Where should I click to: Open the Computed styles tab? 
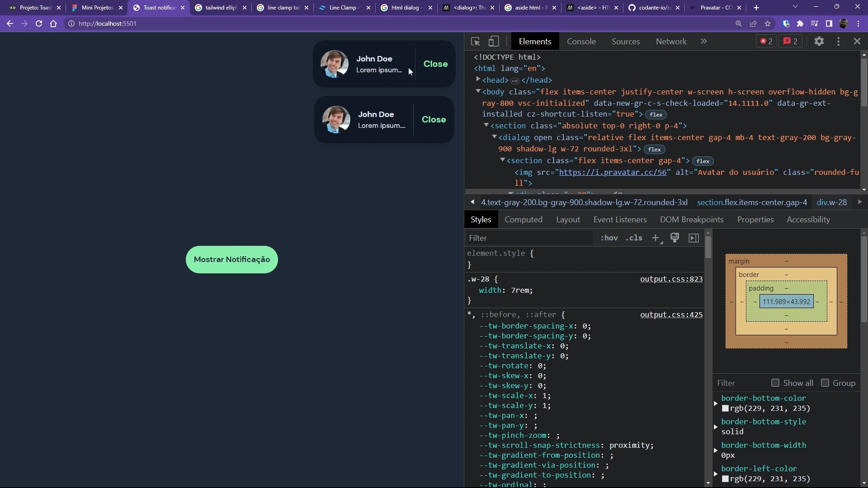pyautogui.click(x=523, y=220)
